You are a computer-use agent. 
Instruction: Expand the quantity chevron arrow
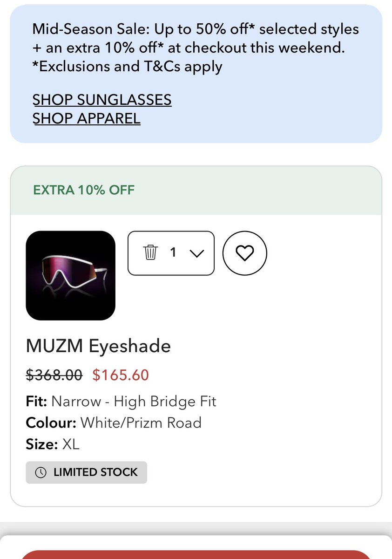[x=197, y=253]
